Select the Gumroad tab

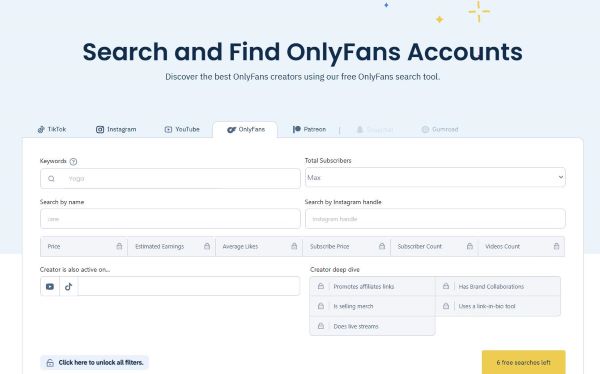pyautogui.click(x=440, y=129)
